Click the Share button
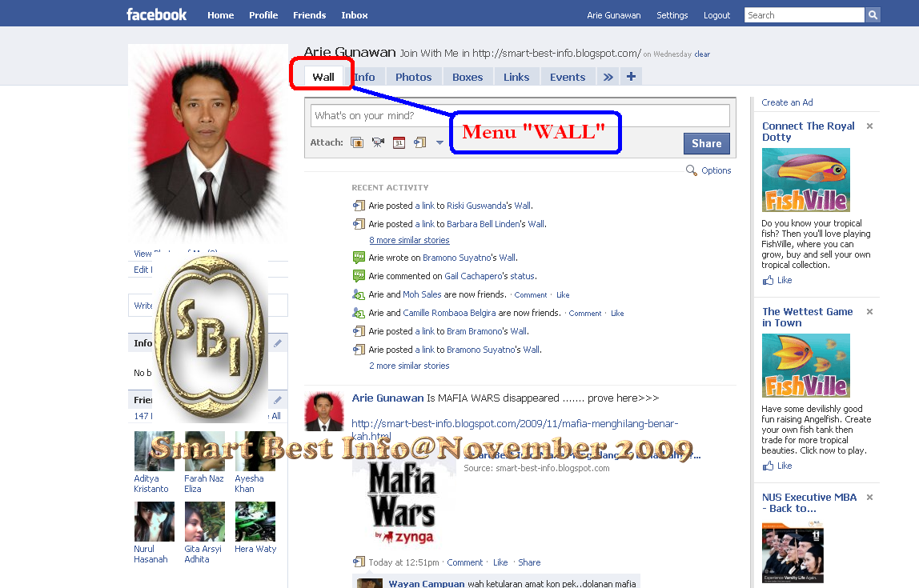The width and height of the screenshot is (919, 588). (706, 143)
